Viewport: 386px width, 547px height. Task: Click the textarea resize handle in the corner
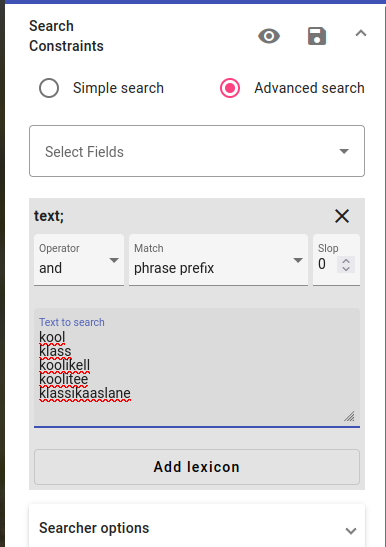(x=349, y=416)
